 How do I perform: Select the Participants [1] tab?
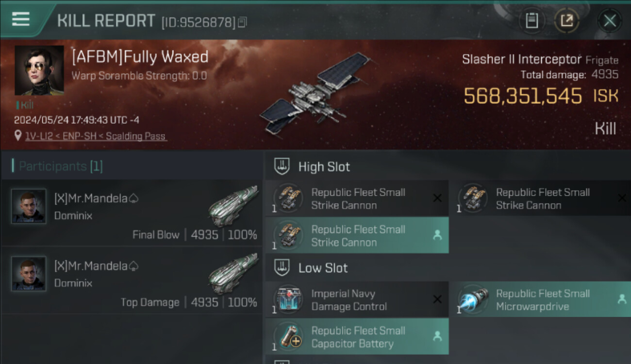(x=61, y=166)
